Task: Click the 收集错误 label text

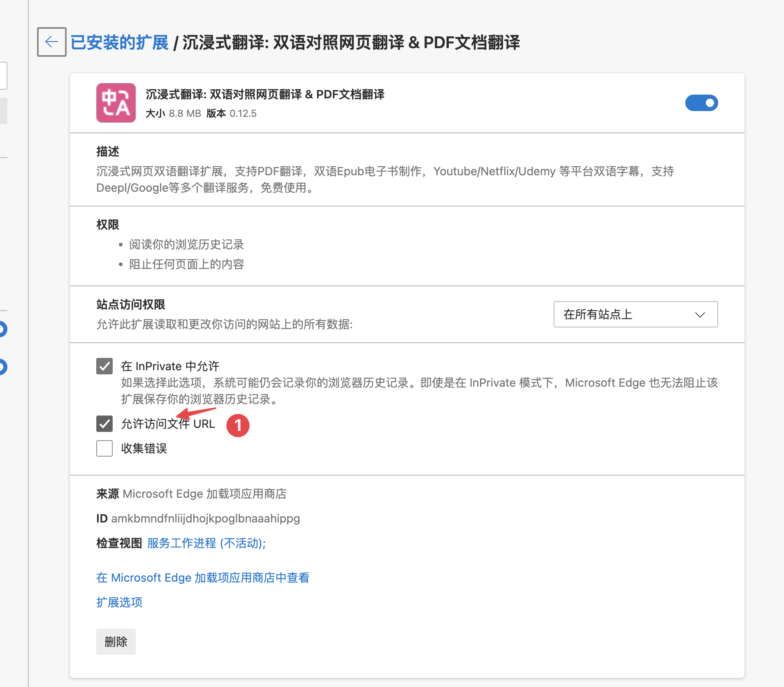Action: (144, 448)
